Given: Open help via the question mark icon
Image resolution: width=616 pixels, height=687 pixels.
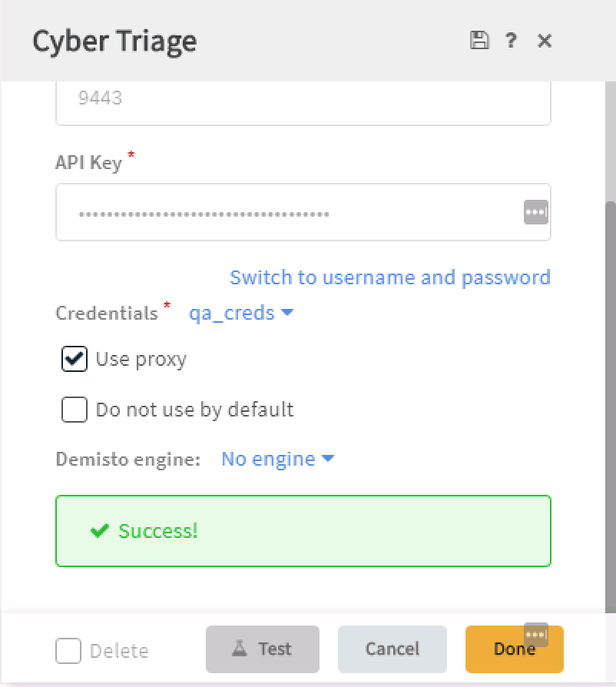Looking at the screenshot, I should [x=511, y=41].
